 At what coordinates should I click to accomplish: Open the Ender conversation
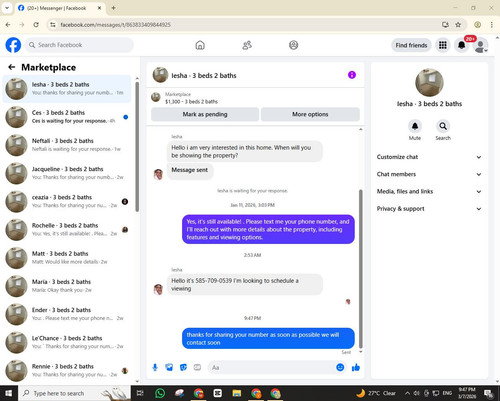pos(67,314)
